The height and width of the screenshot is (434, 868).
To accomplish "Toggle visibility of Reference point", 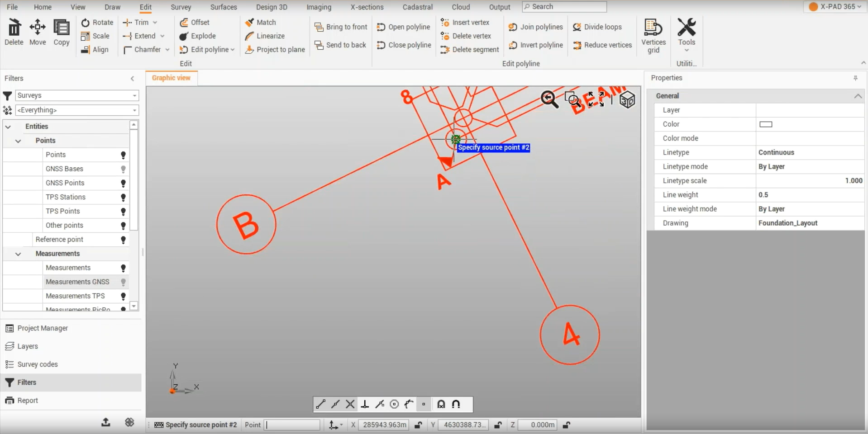I will coord(123,240).
